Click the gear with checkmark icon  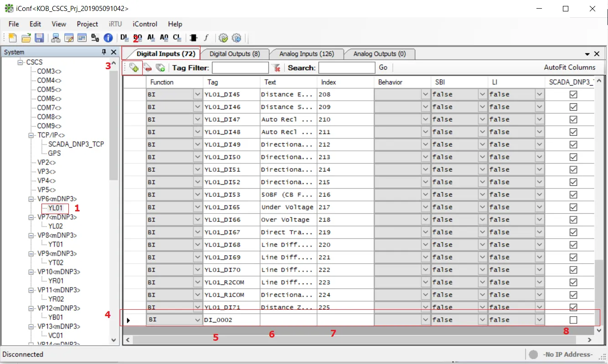[223, 38]
